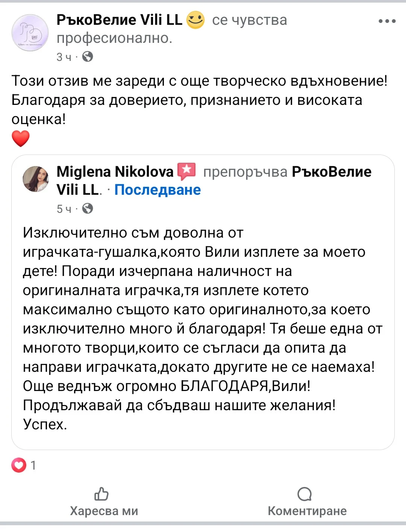This screenshot has width=406, height=532.
Task: Open the three-dot post options menu
Action: point(387,21)
